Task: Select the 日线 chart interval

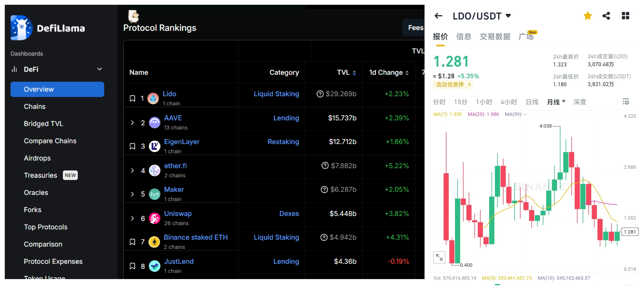Action: coord(532,102)
